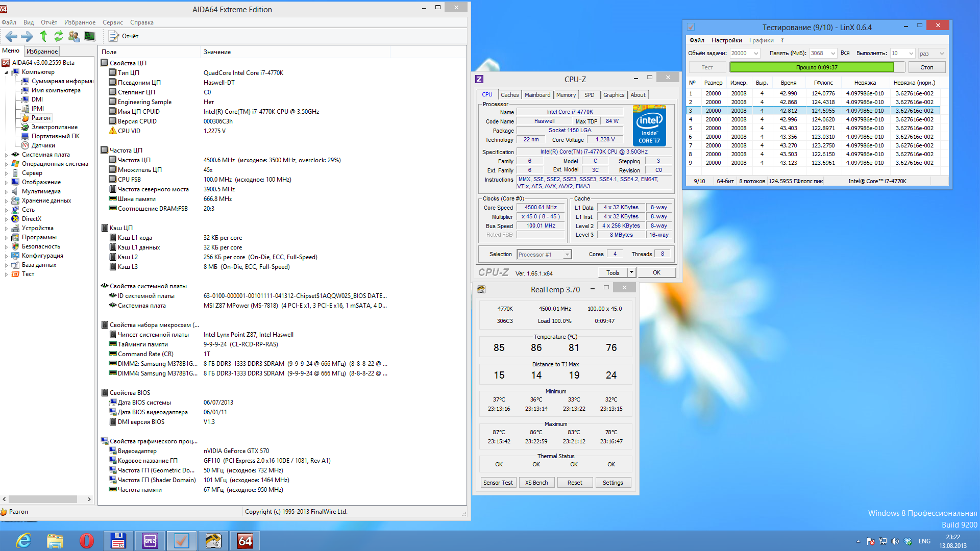
Task: Open the system stability monitor icon
Action: tap(90, 36)
